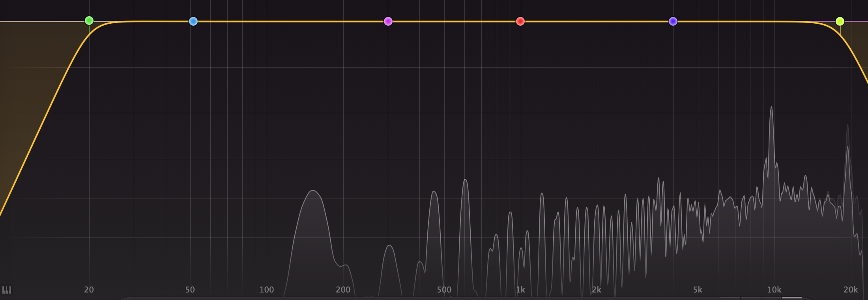This screenshot has height=300, width=868.
Task: Click the 100 Hz frequency label
Action: [x=267, y=290]
